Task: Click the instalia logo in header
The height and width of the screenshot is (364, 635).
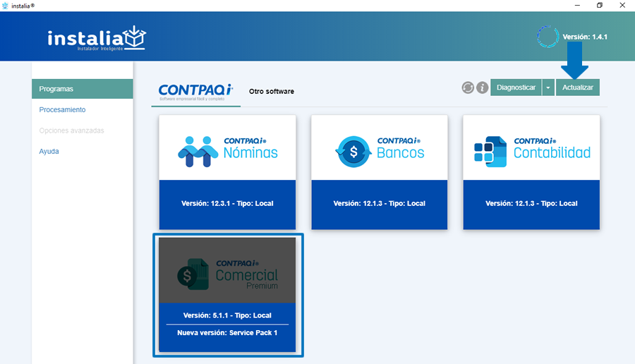Action: [x=97, y=38]
